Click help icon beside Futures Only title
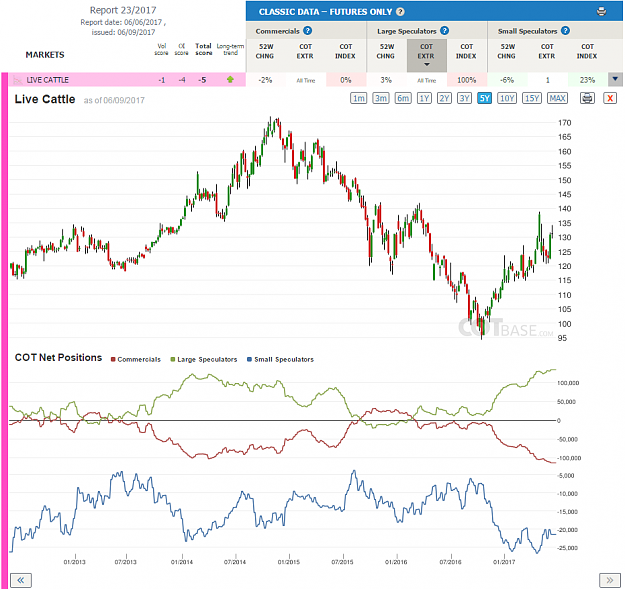Viewport: 625px width, 589px height. (400, 12)
